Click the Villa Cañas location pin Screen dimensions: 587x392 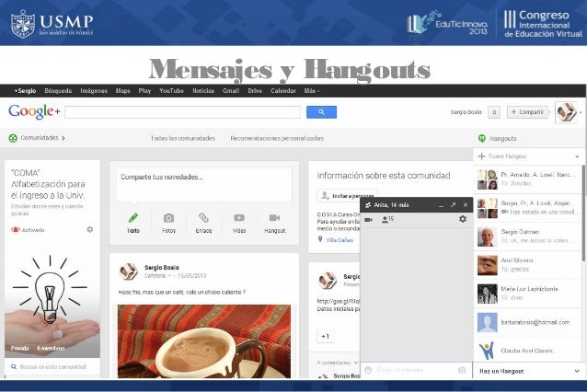point(320,239)
